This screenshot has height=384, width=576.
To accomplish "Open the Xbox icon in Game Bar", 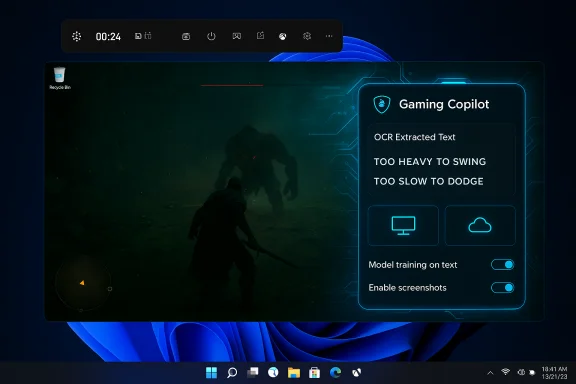I will (282, 36).
